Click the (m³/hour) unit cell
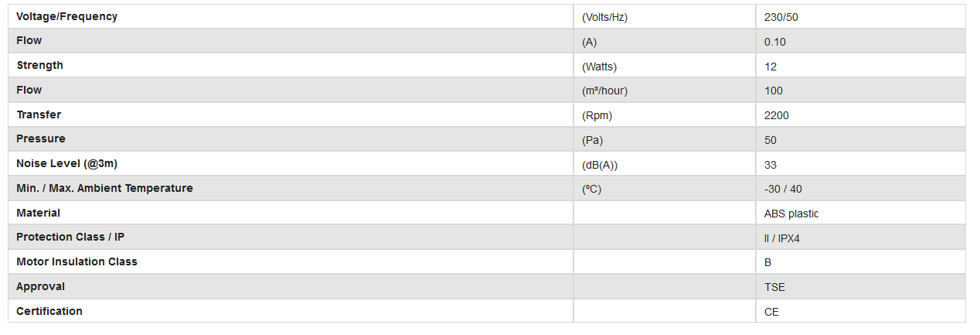Screen dimensions: 980x335 pyautogui.click(x=604, y=91)
